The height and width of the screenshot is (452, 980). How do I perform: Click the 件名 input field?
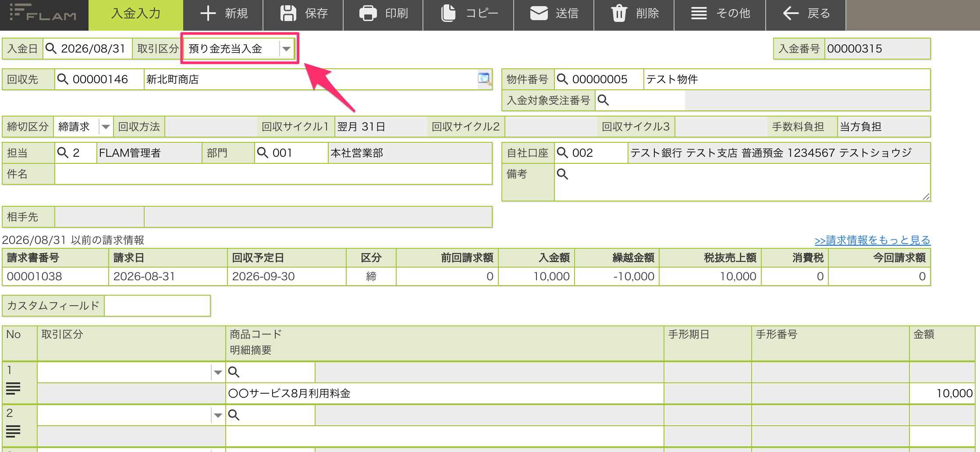273,174
